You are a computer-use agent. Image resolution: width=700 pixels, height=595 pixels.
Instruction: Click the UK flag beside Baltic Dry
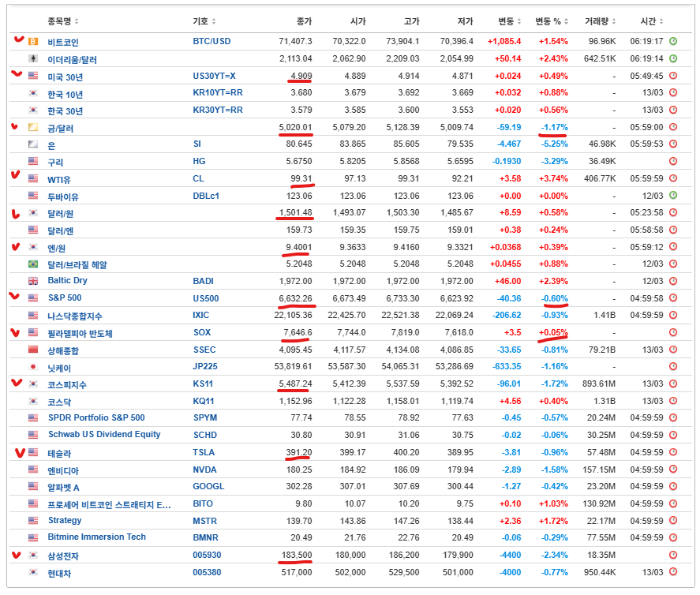click(x=33, y=281)
